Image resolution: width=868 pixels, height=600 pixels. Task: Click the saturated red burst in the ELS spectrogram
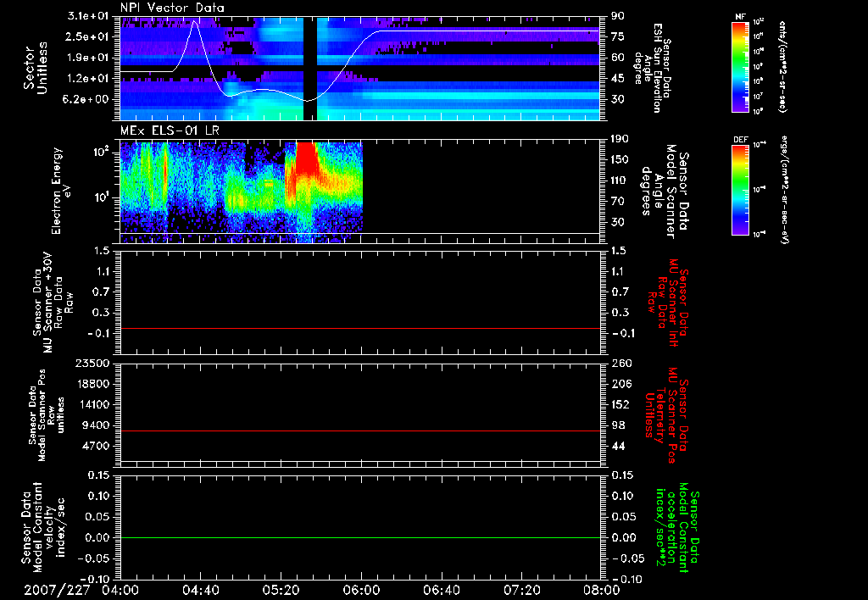(307, 160)
